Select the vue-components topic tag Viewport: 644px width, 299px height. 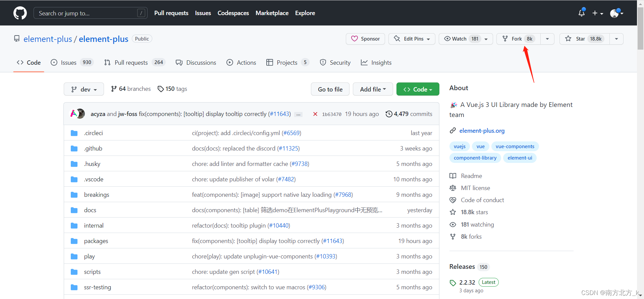[515, 146]
